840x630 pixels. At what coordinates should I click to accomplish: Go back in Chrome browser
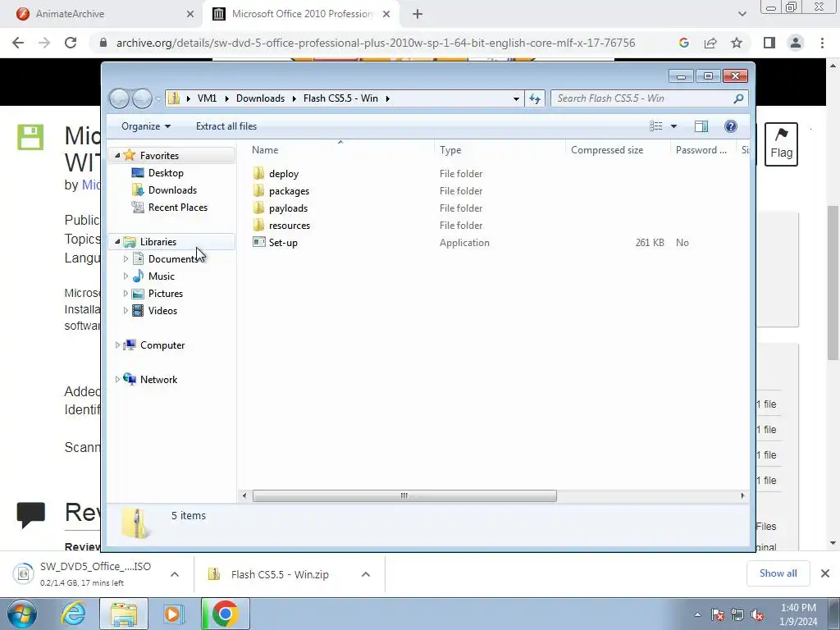click(x=18, y=43)
